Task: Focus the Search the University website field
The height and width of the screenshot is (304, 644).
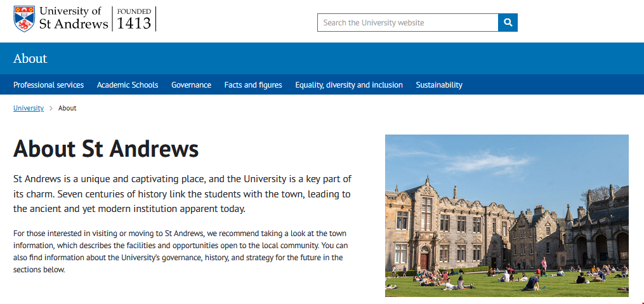Action: [407, 23]
